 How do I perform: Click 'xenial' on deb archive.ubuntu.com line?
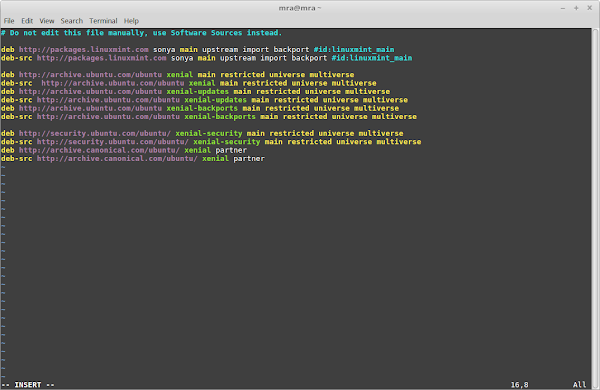(x=179, y=75)
